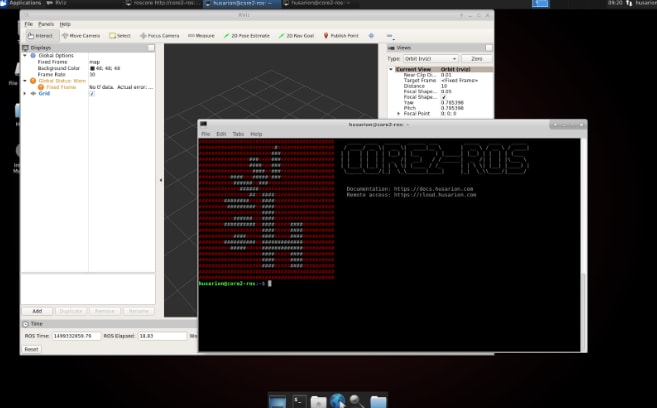
Task: Open the application finder magnifier in dock
Action: 357,401
